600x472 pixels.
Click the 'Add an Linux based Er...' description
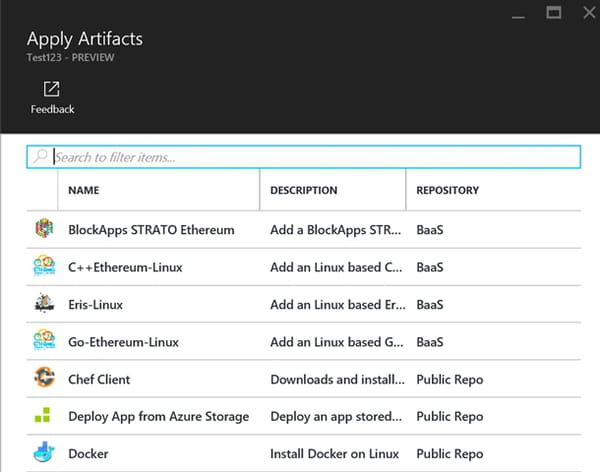coord(338,305)
